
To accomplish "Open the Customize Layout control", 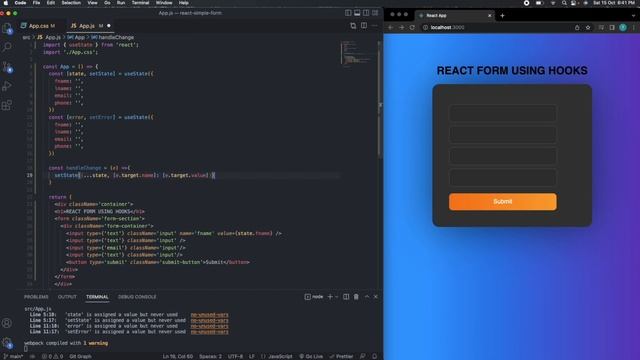I will [x=375, y=13].
